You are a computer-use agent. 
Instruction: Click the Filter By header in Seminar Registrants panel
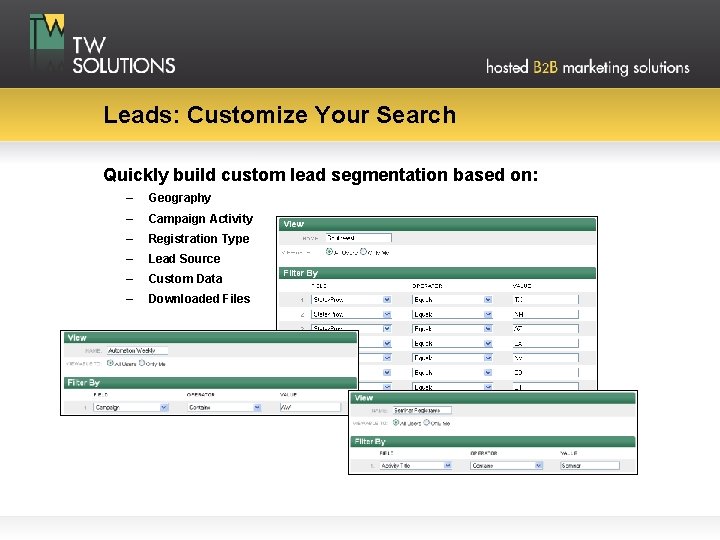[493, 441]
